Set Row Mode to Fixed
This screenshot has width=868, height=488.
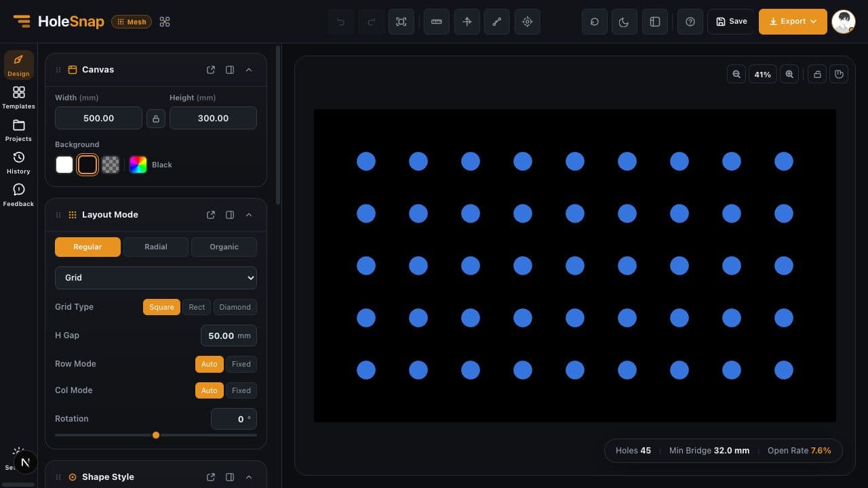click(241, 364)
